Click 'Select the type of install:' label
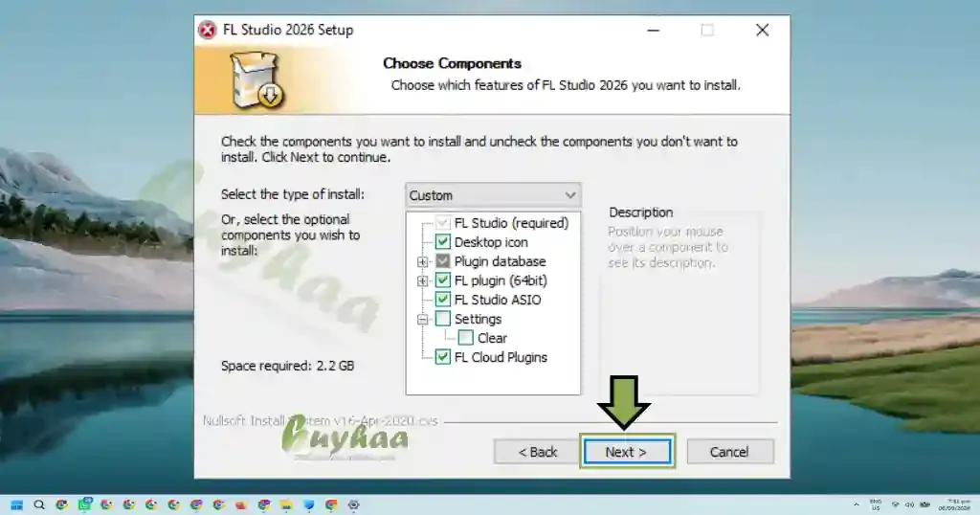This screenshot has width=980, height=515. pos(293,194)
